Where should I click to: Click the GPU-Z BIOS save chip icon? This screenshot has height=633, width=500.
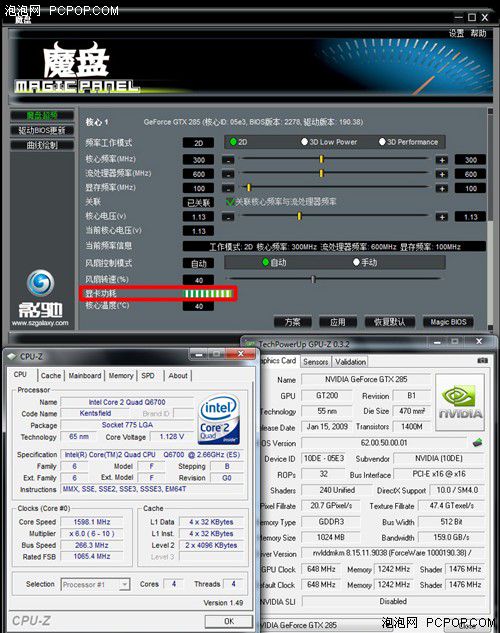[x=477, y=442]
